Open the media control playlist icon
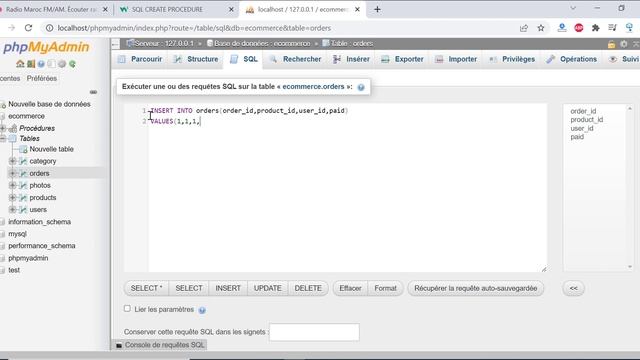The width and height of the screenshot is (640, 360). click(612, 28)
